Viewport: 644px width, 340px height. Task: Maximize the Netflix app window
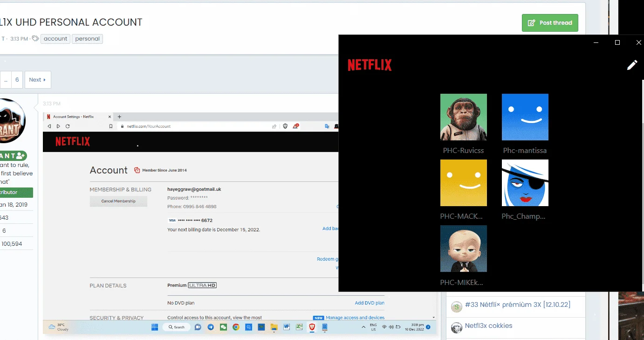click(x=617, y=42)
